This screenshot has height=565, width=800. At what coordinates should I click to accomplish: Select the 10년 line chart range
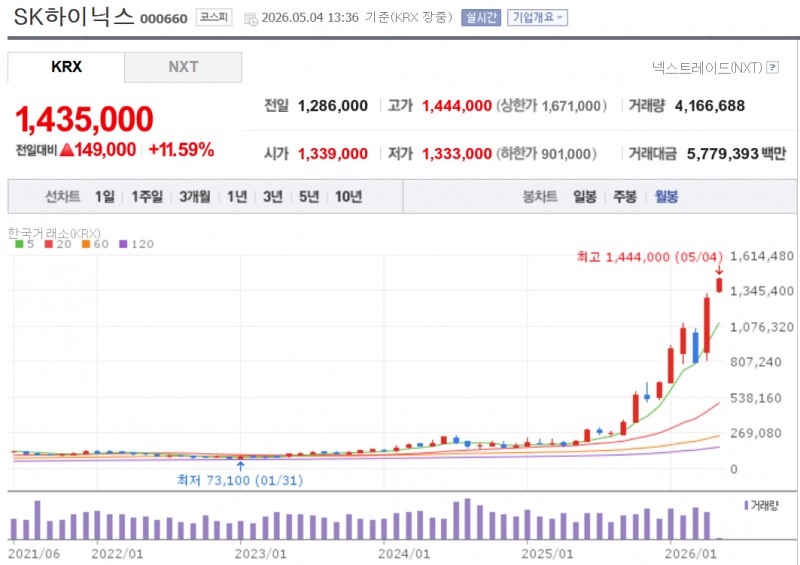click(x=348, y=196)
